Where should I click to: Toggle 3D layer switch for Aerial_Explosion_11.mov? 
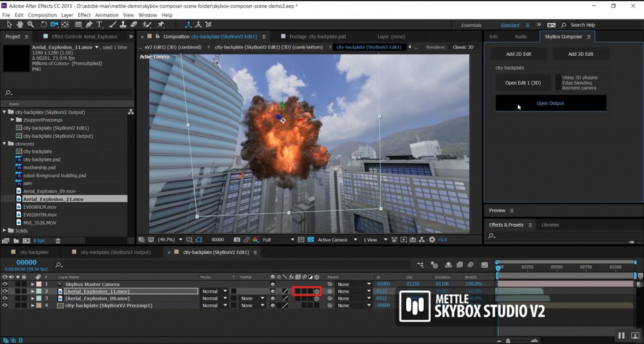pyautogui.click(x=317, y=291)
